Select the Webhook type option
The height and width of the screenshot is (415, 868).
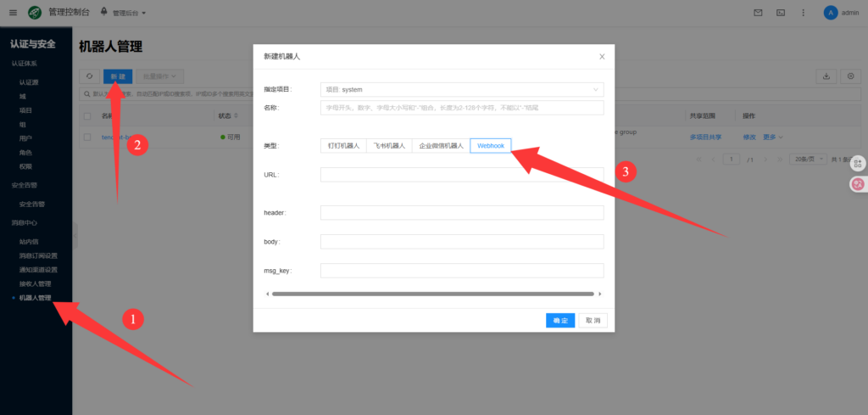coord(491,145)
